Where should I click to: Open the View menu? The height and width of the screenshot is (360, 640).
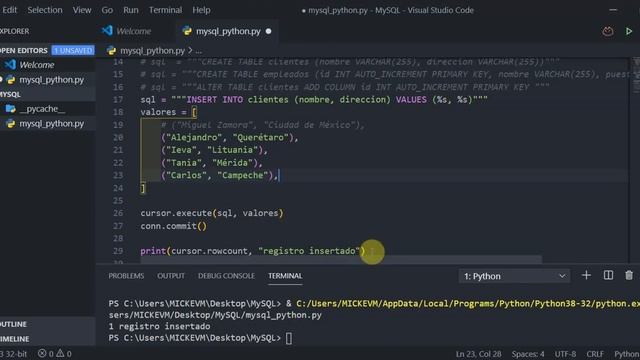coord(82,10)
